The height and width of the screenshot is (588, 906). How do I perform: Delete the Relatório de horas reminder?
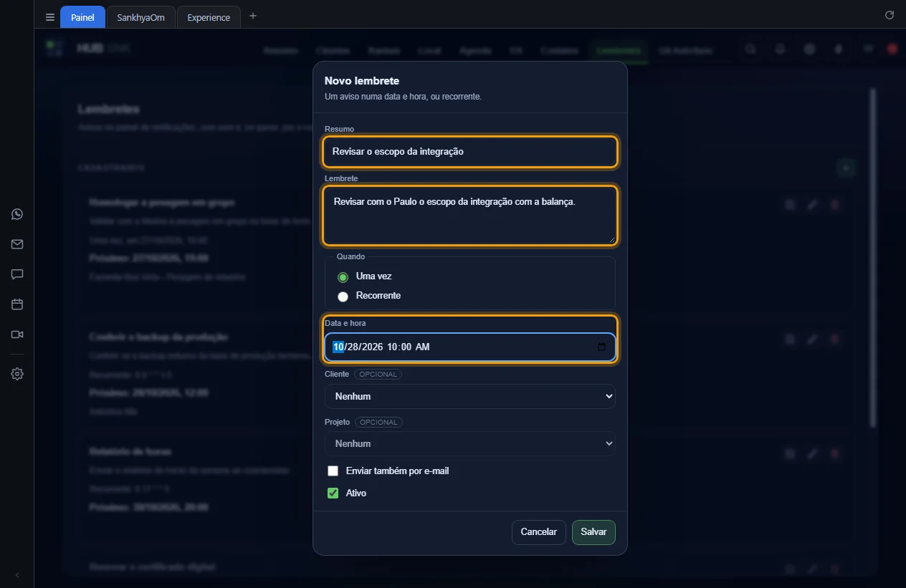(834, 453)
